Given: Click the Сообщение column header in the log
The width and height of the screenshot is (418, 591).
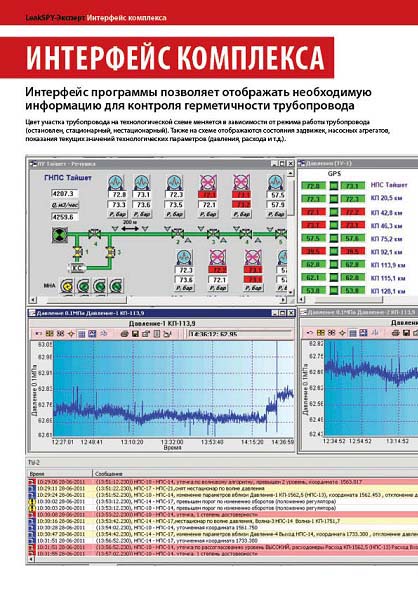Looking at the screenshot, I should tap(108, 474).
